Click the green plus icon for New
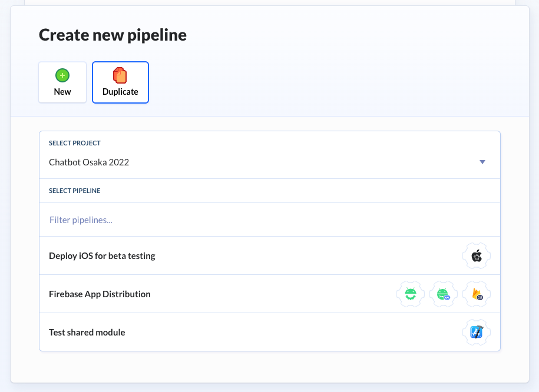 tap(62, 75)
